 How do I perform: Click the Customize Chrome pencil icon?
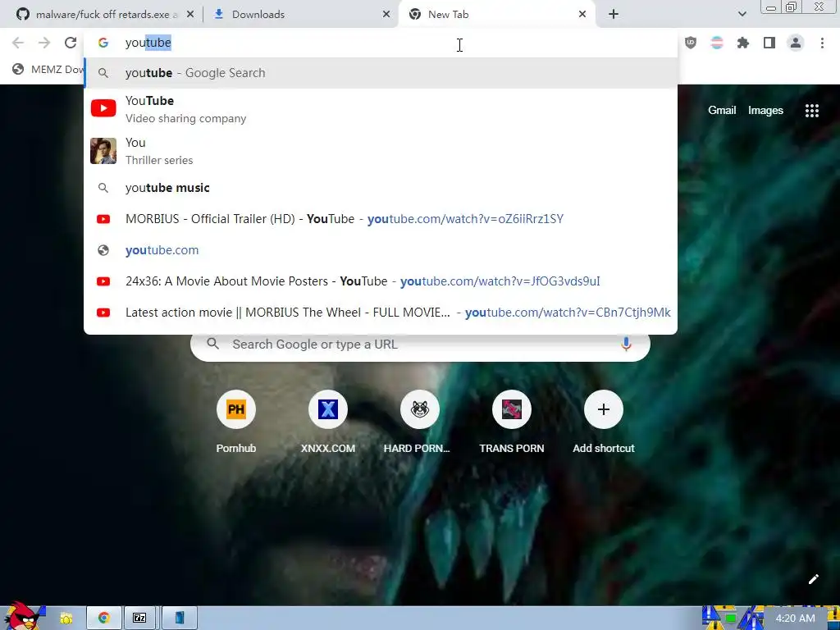coord(813,579)
